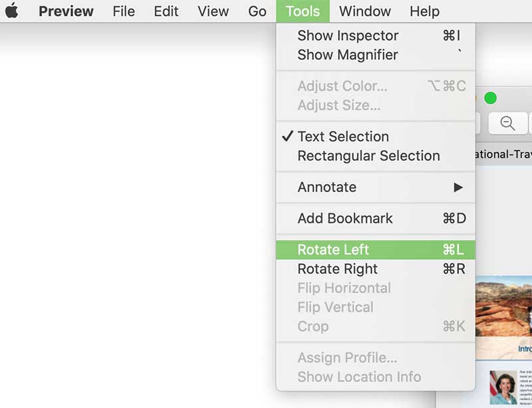Enable Text Selection mode
Viewport: 532px width, 408px height.
(x=343, y=137)
